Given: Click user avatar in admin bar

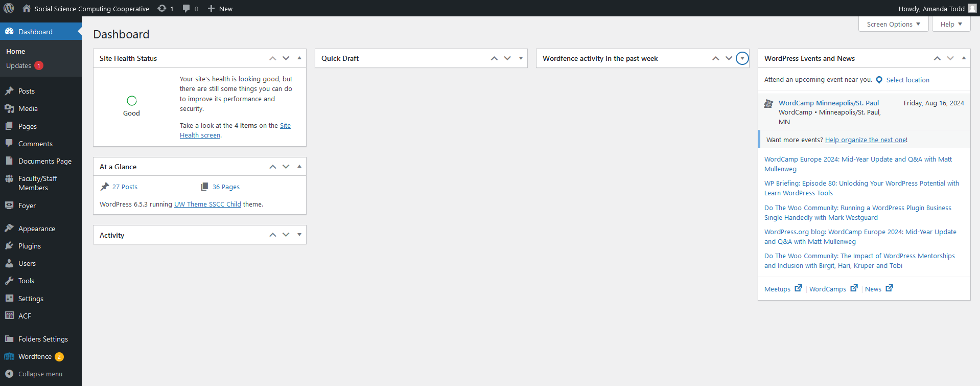Looking at the screenshot, I should [972, 8].
